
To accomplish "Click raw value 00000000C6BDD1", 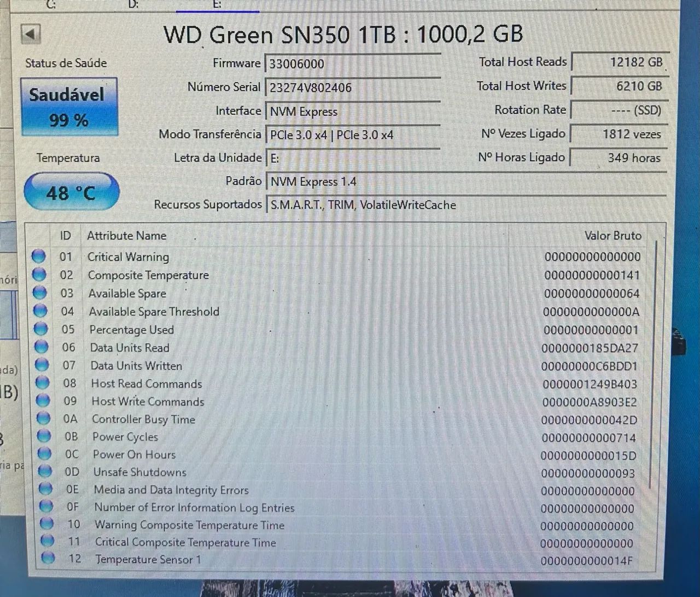I will [x=590, y=366].
